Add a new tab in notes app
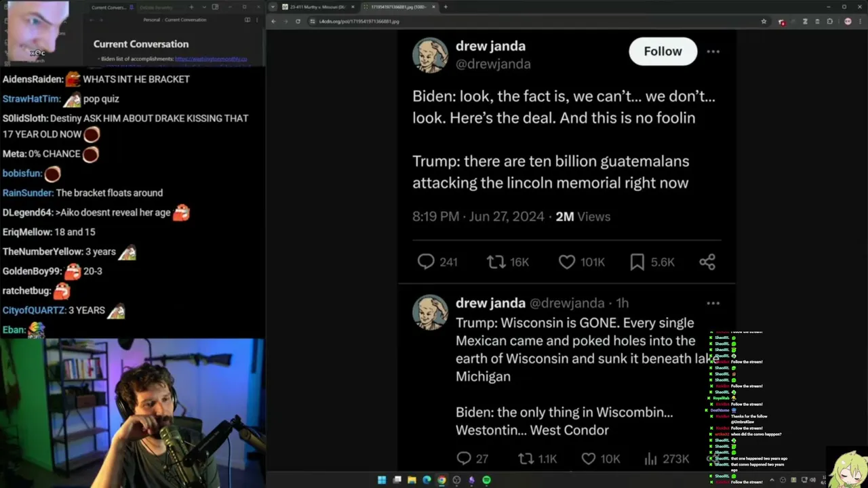This screenshot has height=488, width=868. tap(191, 7)
